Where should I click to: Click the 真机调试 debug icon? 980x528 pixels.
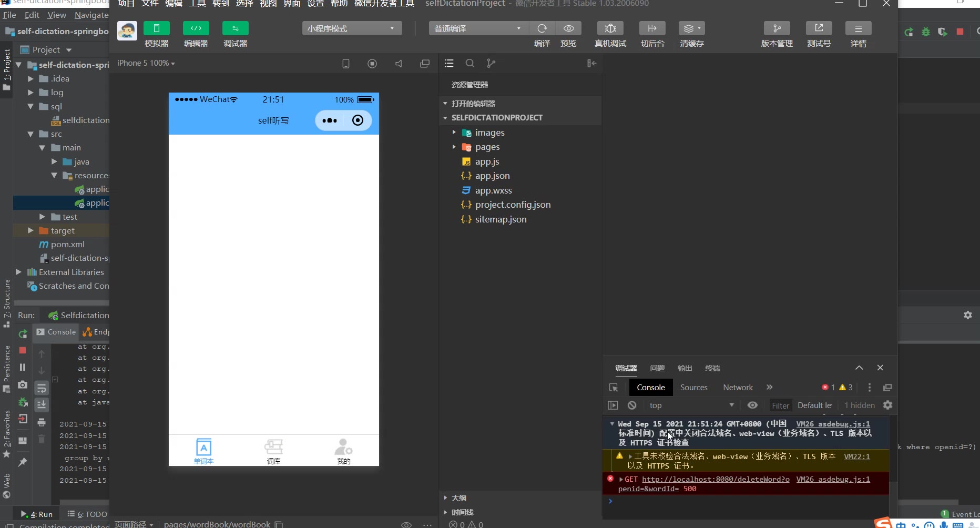click(x=610, y=28)
